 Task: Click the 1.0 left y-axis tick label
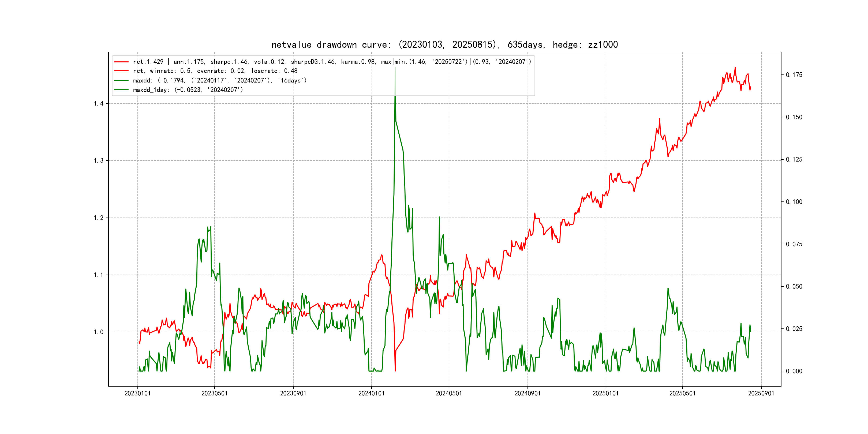click(x=98, y=332)
